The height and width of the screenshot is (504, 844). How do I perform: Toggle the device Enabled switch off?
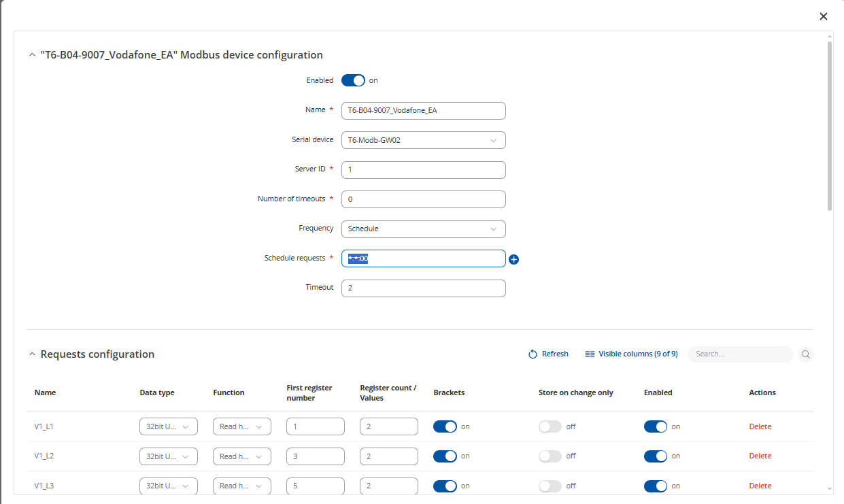353,80
